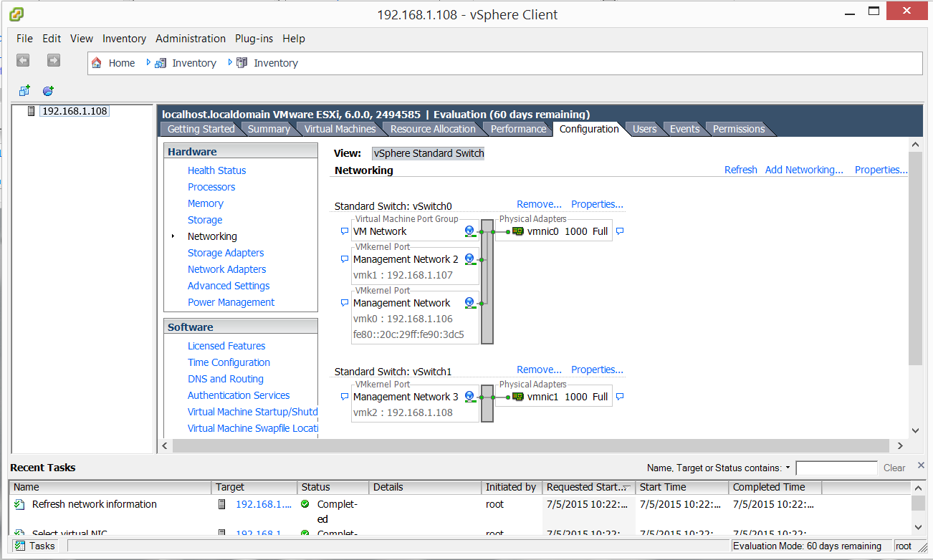Open the Help menu
This screenshot has width=933, height=560.
coord(294,39)
